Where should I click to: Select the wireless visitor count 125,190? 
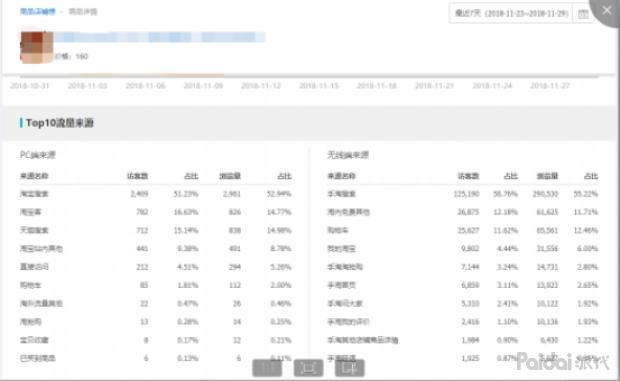click(x=467, y=194)
